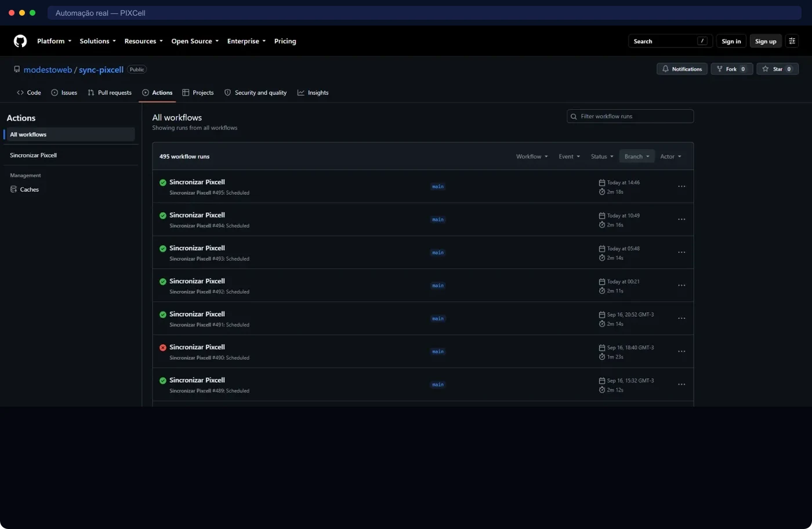Open the Platform menu in the header

tap(54, 41)
